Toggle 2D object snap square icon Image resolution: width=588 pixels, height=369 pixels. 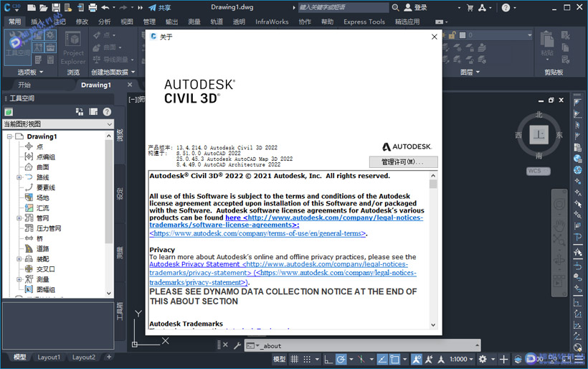394,359
